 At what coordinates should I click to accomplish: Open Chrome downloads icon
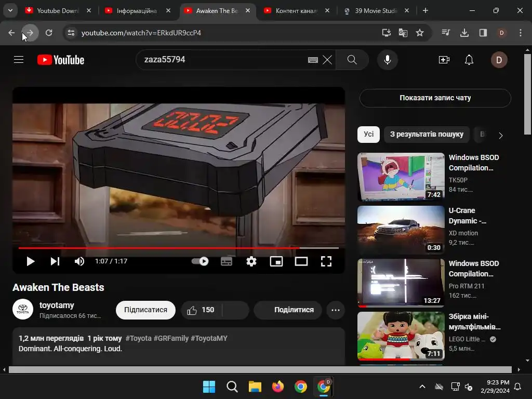tap(464, 33)
